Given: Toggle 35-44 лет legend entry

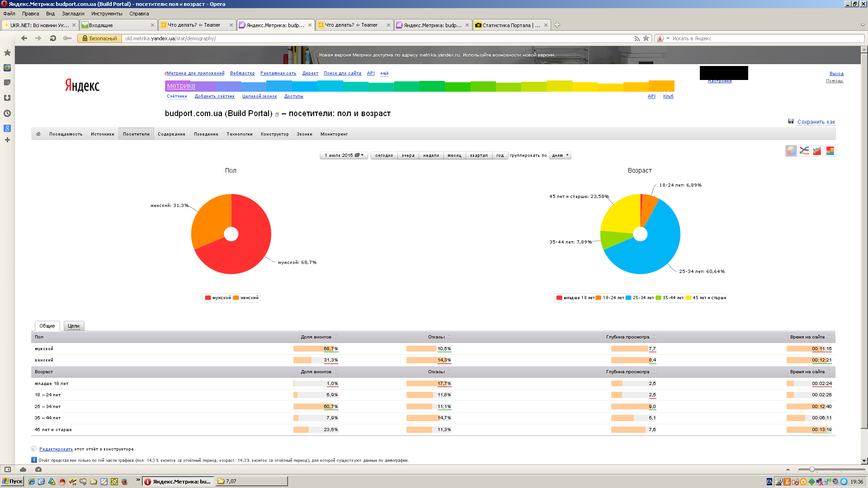Looking at the screenshot, I should tap(670, 298).
